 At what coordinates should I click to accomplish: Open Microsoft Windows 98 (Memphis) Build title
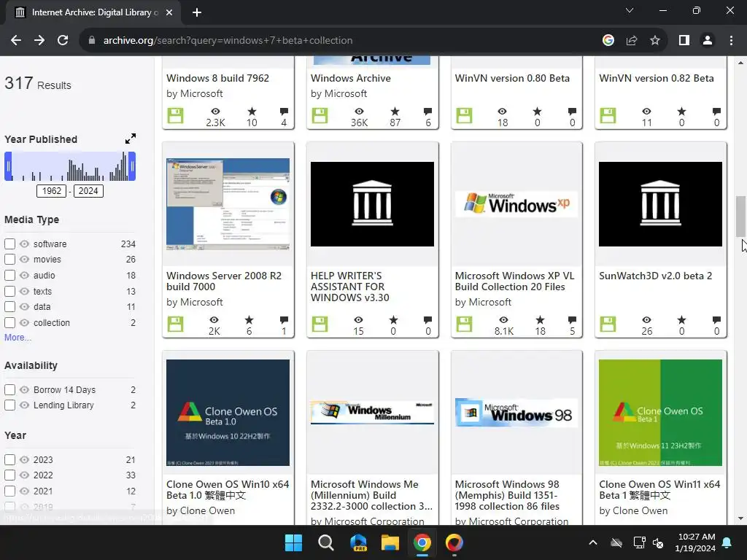pos(508,495)
